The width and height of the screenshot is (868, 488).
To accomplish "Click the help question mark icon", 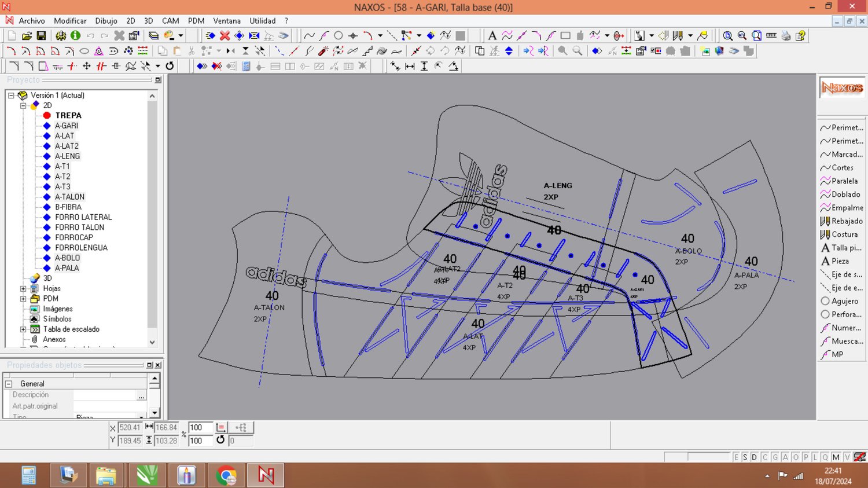I will 801,36.
